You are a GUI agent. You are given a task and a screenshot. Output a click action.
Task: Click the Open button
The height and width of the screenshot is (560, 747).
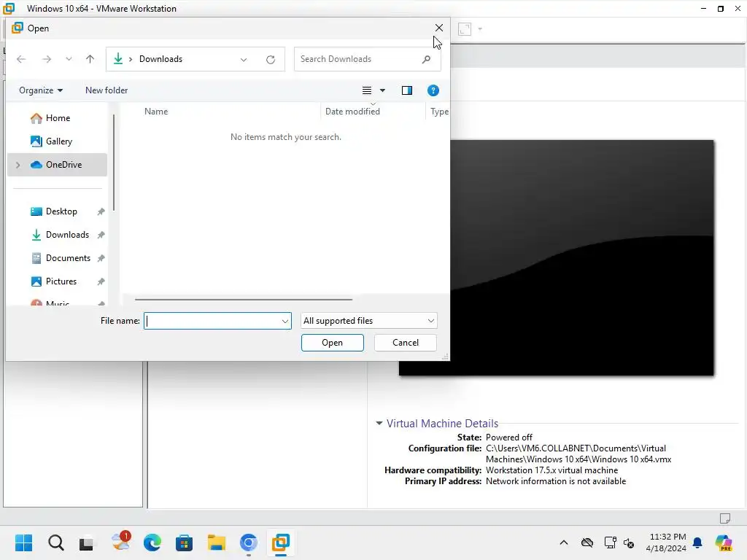tap(333, 343)
